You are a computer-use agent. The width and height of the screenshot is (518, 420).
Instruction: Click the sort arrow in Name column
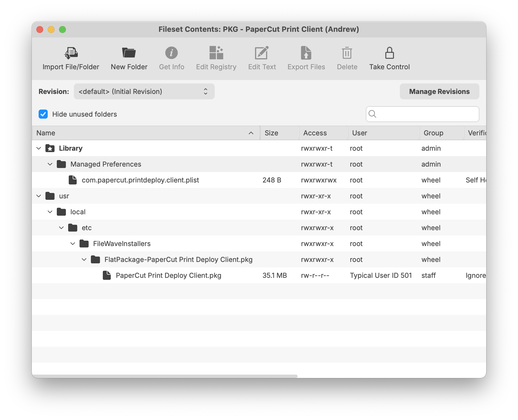click(x=251, y=133)
